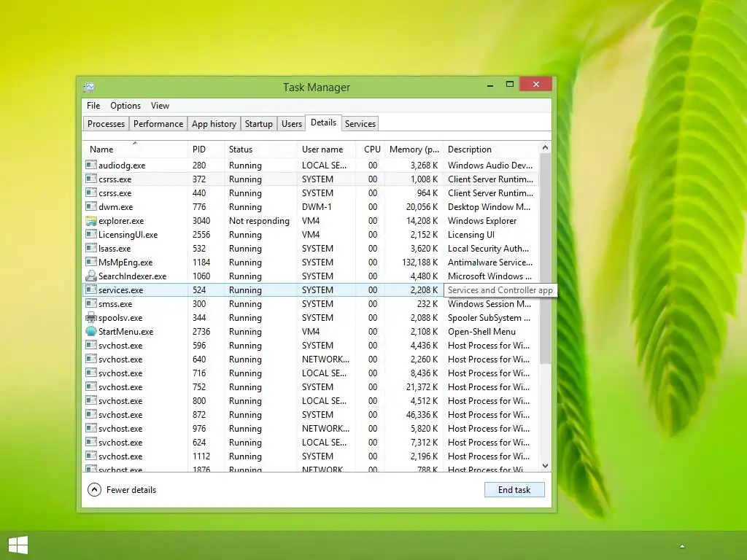Click the Windows Start button on taskbar
The image size is (747, 560).
(x=18, y=545)
